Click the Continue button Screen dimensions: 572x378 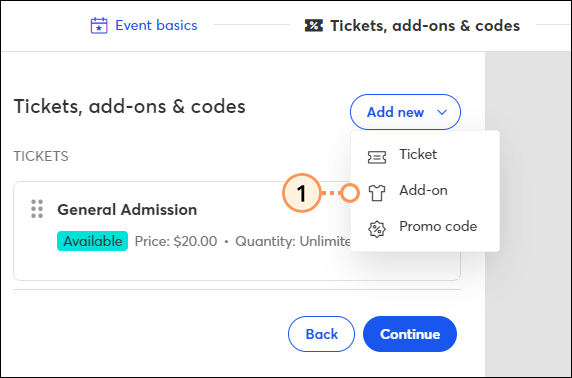click(410, 334)
